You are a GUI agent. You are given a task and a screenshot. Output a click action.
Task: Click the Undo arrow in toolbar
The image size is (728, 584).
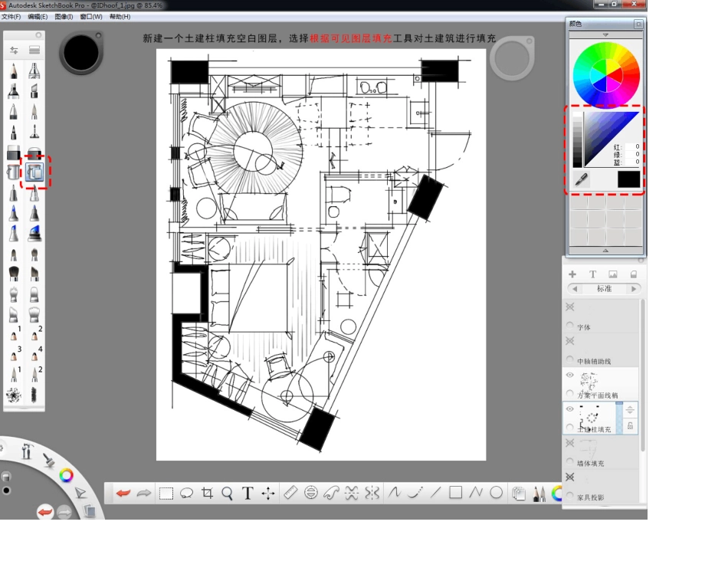click(x=123, y=493)
